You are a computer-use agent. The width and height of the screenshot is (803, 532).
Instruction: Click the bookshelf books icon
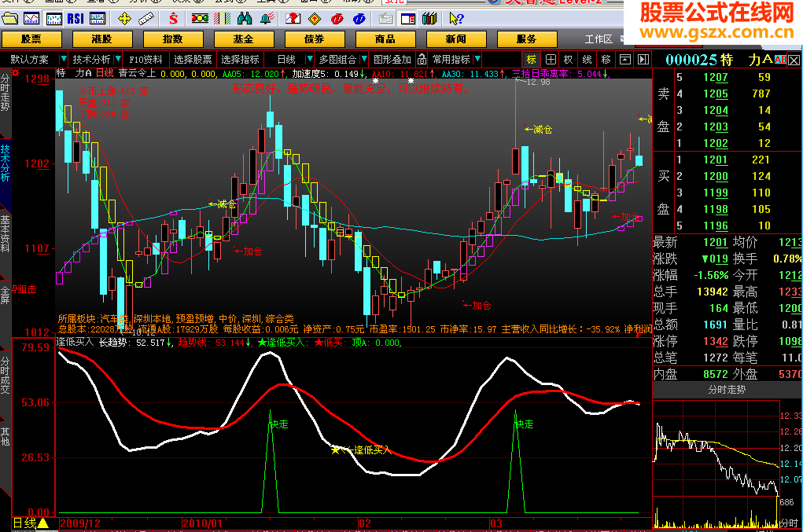click(429, 20)
